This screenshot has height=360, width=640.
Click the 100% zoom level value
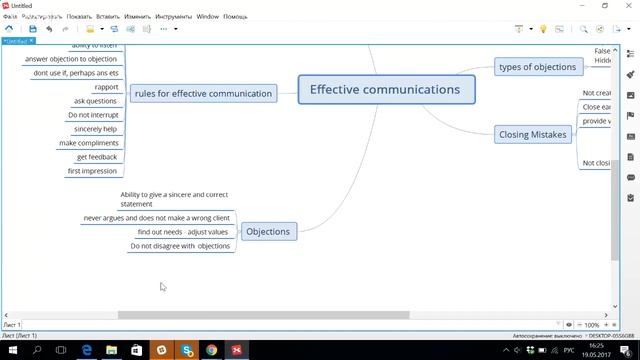592,325
